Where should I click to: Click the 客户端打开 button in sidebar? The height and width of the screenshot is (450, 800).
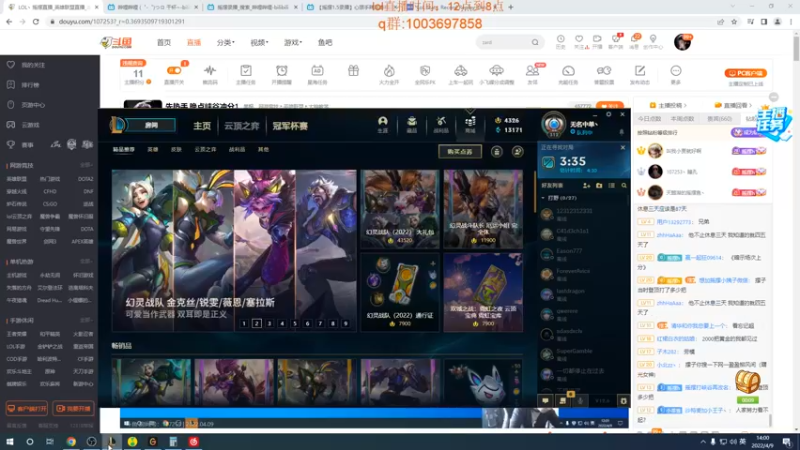27,408
